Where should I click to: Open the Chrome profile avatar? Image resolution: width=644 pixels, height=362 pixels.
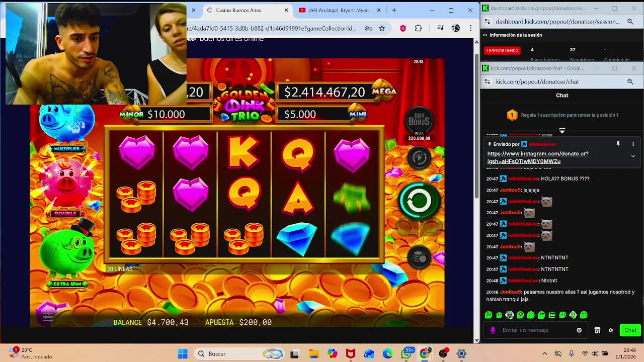(456, 28)
